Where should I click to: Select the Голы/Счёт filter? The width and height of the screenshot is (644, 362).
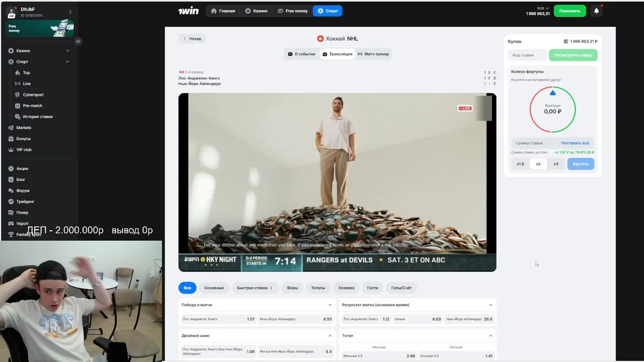point(401,288)
